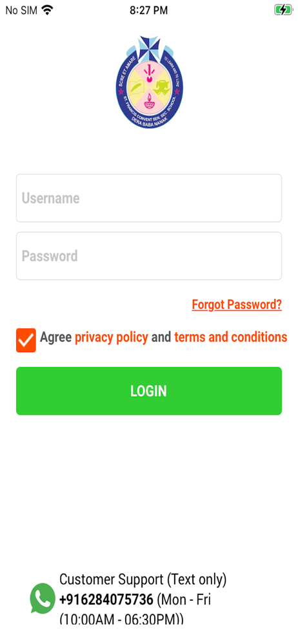The height and width of the screenshot is (644, 298).
Task: Open the Forgot Password? link
Action: pyautogui.click(x=237, y=305)
